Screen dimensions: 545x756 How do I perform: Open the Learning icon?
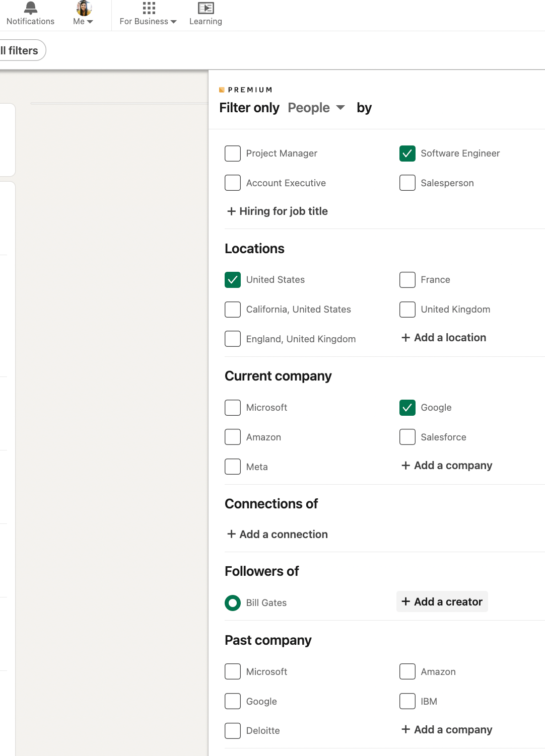click(206, 8)
